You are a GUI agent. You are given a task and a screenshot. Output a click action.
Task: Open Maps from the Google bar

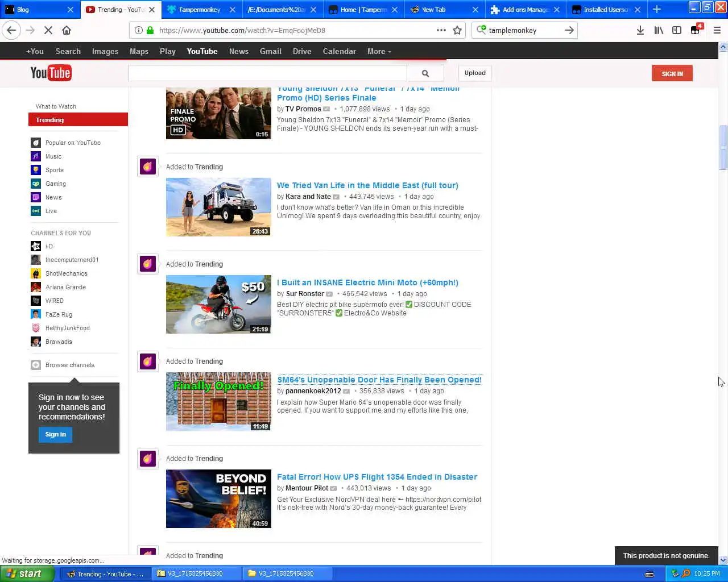click(139, 51)
